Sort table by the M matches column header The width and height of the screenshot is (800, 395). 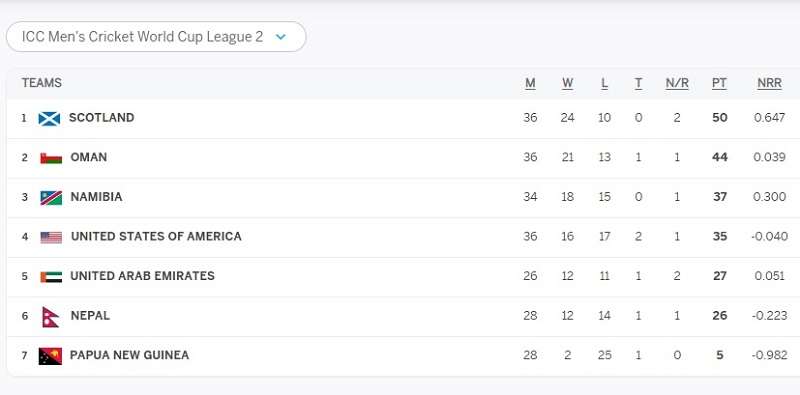tap(531, 83)
